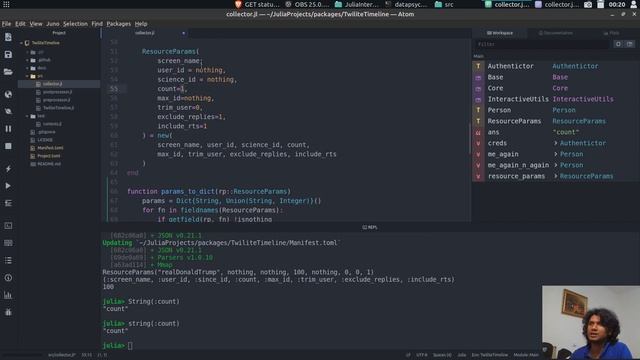The width and height of the screenshot is (640, 360).
Task: Click the REPL pane tab header
Action: tap(370, 227)
